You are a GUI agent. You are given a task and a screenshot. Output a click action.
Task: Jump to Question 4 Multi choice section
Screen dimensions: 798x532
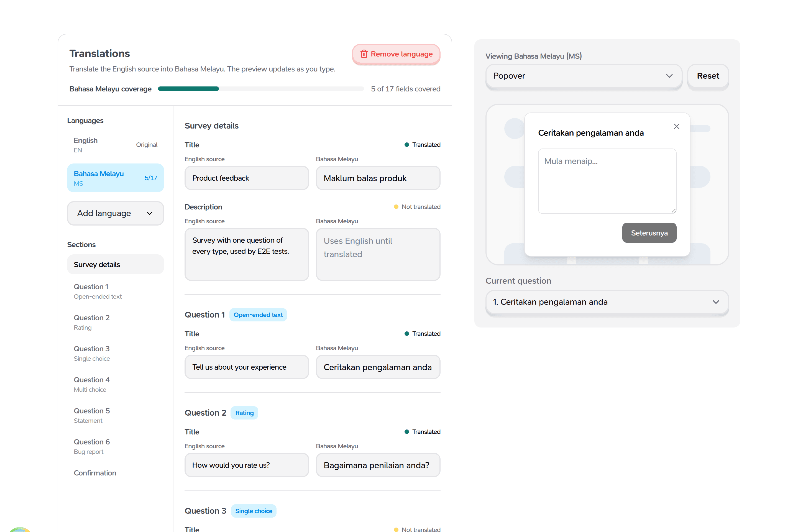click(x=115, y=384)
